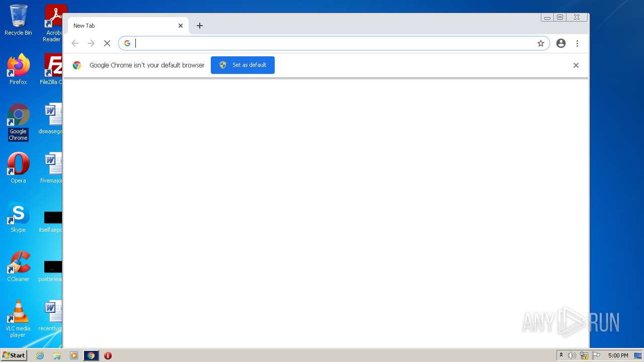This screenshot has width=644, height=362.
Task: Open Windows Media Player from the taskbar
Action: (74, 355)
